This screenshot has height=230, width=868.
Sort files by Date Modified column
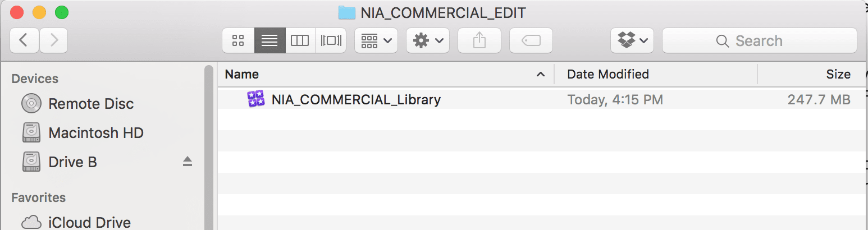pos(608,74)
